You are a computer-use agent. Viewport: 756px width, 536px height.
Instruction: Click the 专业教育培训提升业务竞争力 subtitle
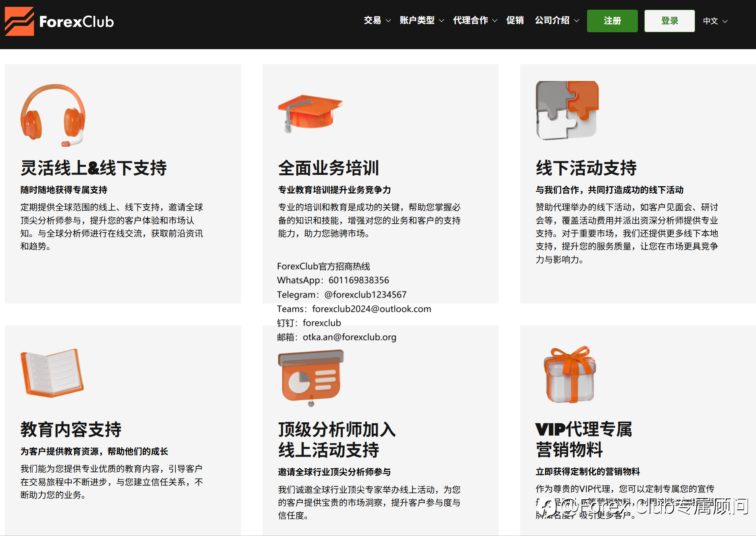(335, 190)
